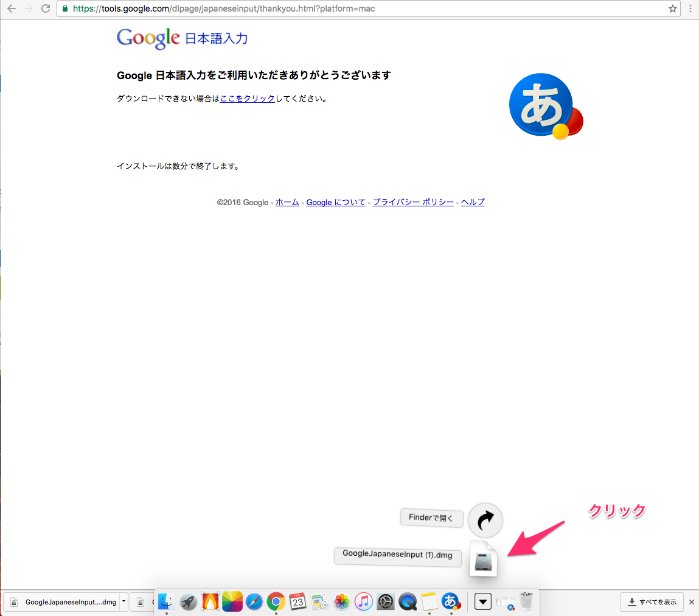Open iTunes music note icon

364,602
